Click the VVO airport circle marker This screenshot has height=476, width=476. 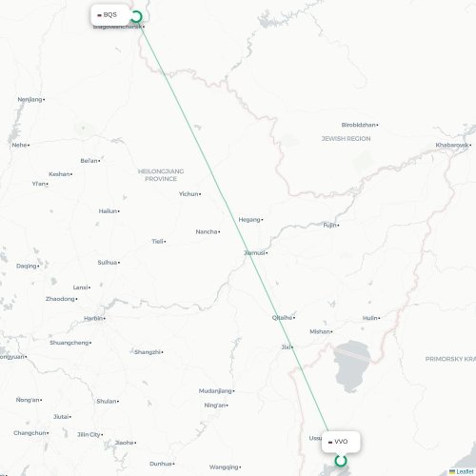pos(341,461)
